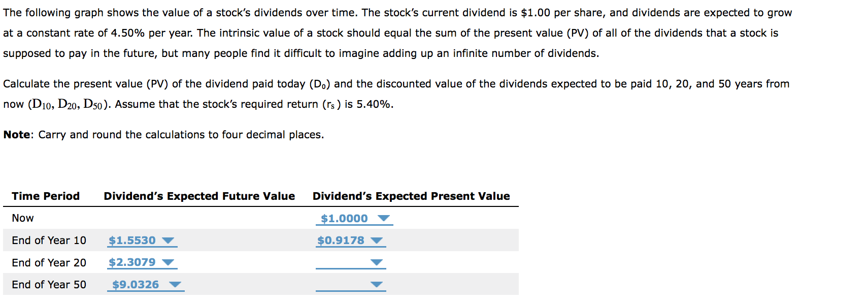Open the blank present value dropdown for Year 50
The height and width of the screenshot is (301, 868).
click(x=376, y=285)
